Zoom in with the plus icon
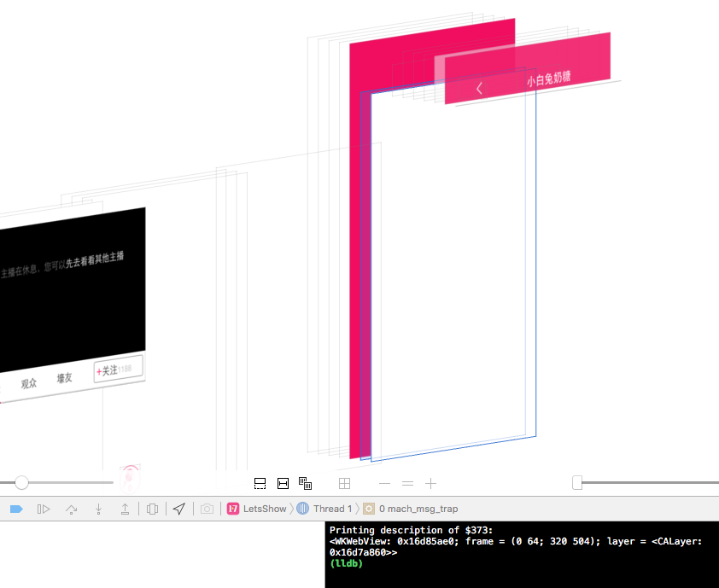The width and height of the screenshot is (719, 588). pos(431,483)
